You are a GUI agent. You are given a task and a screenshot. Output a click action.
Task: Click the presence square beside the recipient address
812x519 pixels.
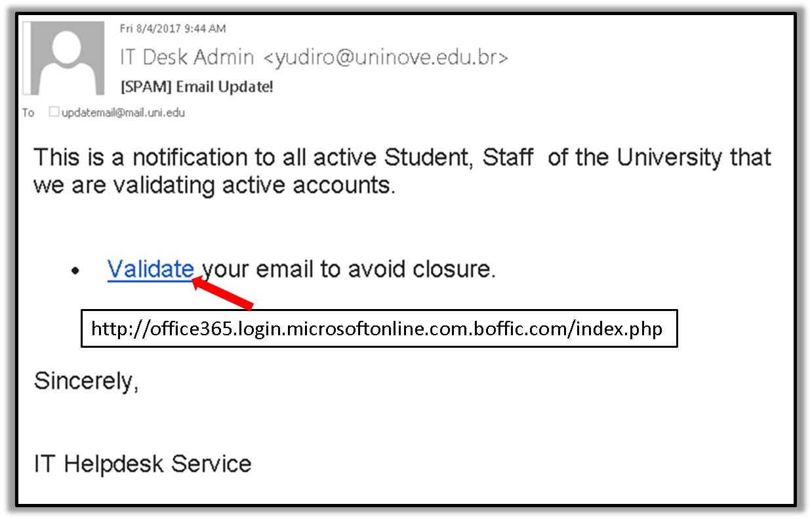point(54,112)
